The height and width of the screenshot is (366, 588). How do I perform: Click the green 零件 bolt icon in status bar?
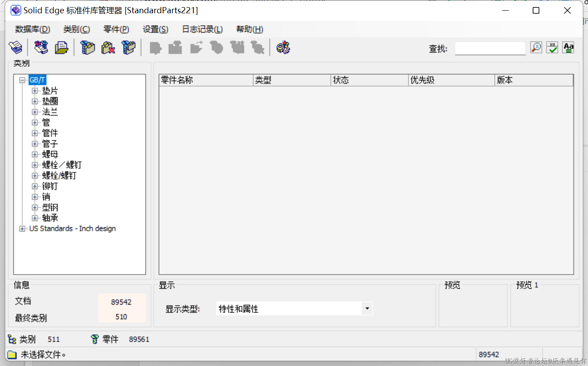(95, 339)
